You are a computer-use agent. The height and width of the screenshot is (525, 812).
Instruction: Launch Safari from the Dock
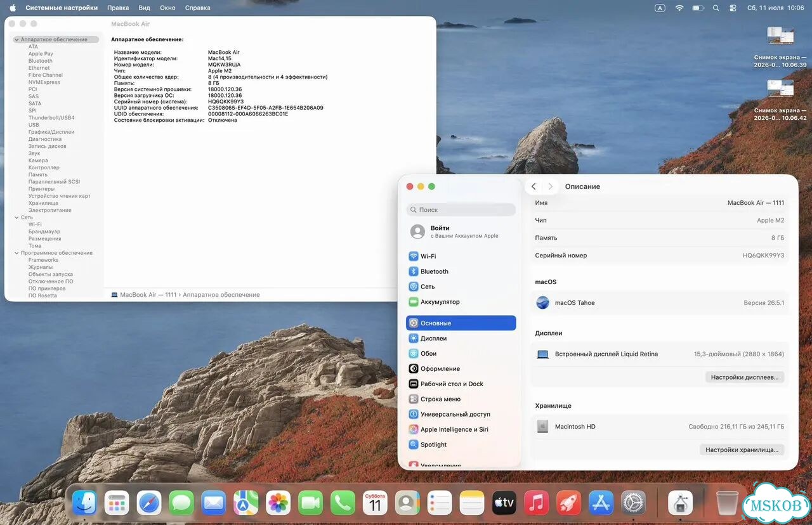click(x=149, y=503)
